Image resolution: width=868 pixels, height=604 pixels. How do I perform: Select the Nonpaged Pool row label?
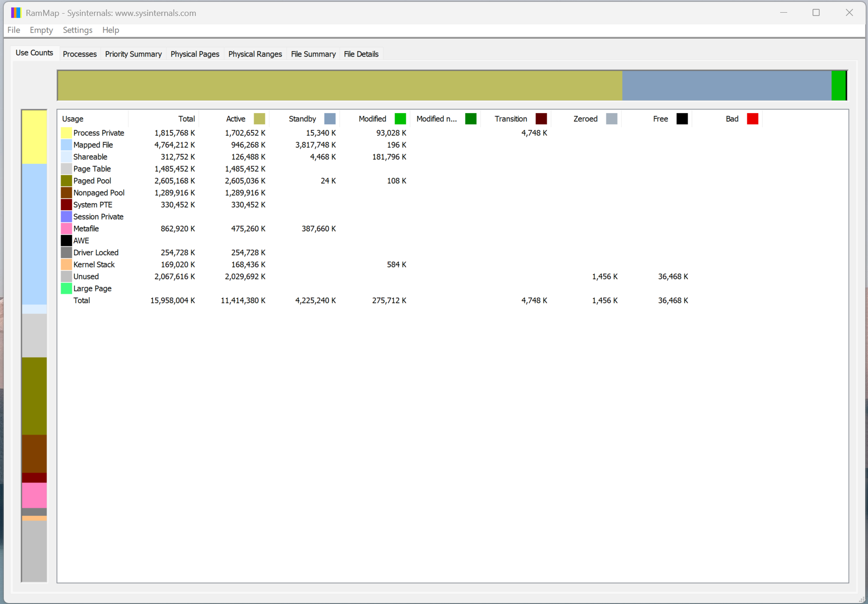point(99,193)
